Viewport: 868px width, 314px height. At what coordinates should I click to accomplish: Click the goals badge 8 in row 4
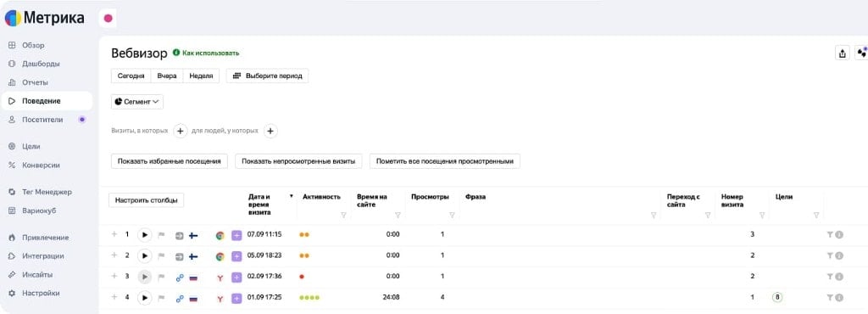tap(778, 298)
